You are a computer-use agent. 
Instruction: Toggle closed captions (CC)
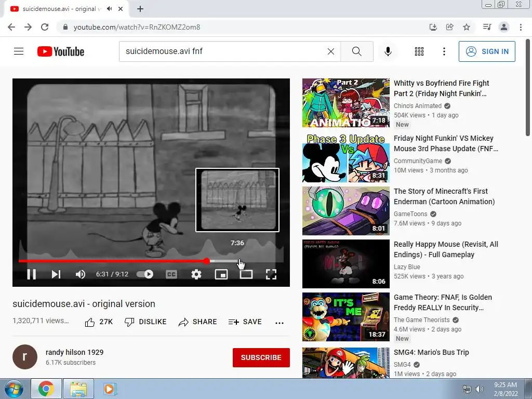[x=171, y=274]
